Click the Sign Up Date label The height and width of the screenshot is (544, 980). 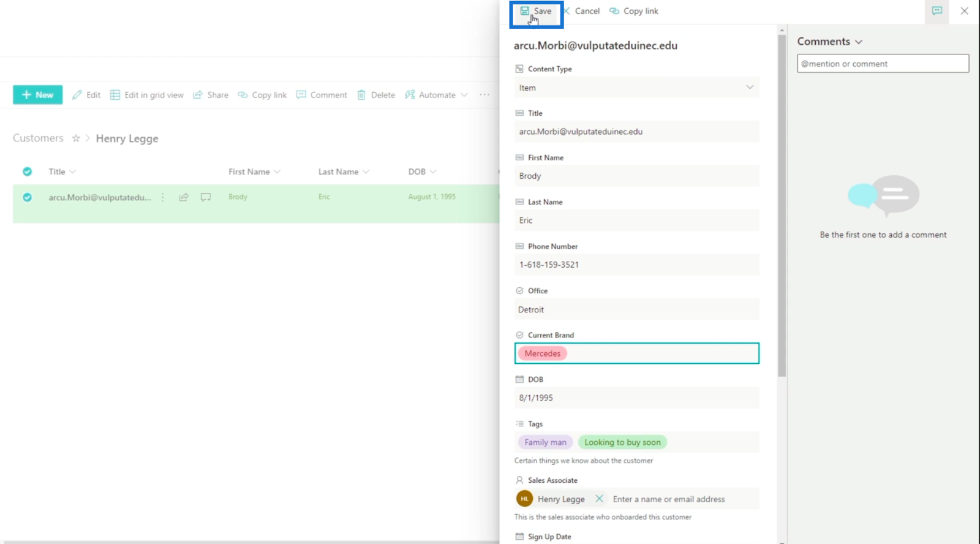click(x=549, y=537)
